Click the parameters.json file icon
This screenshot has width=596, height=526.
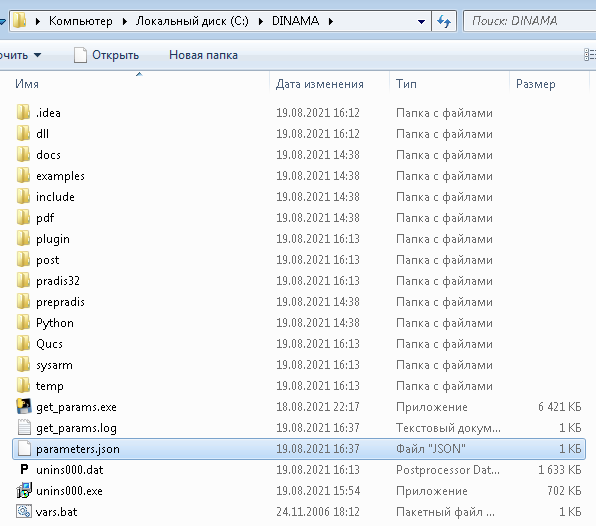24,448
